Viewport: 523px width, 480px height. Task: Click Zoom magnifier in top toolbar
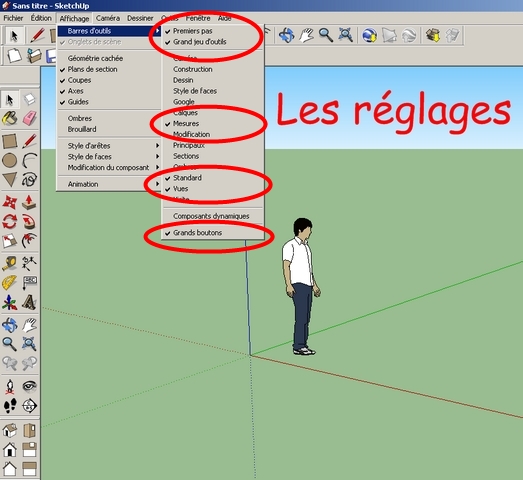[x=326, y=35]
